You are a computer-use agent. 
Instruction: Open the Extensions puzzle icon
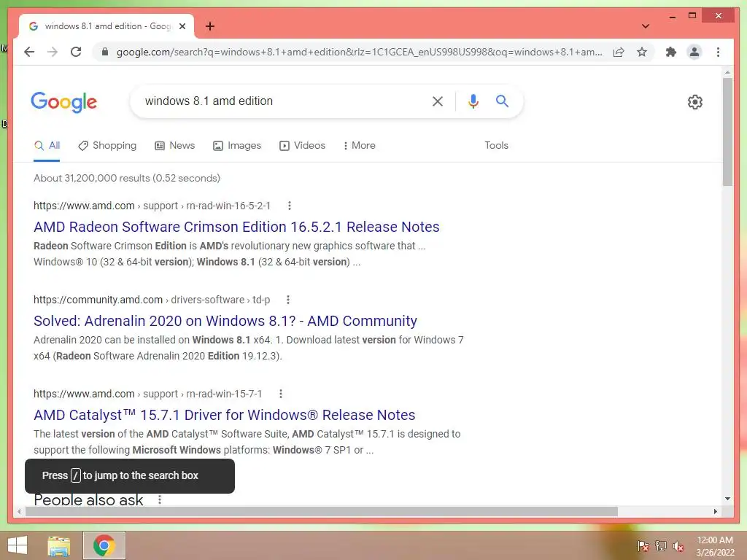pos(671,52)
